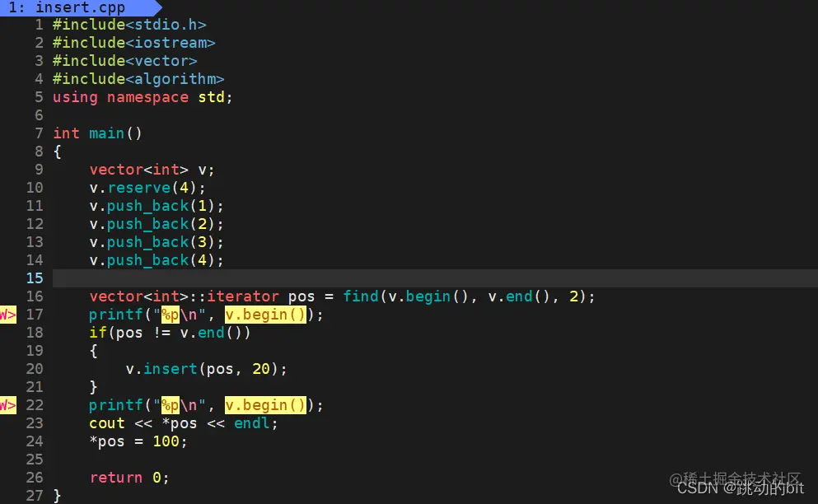Click the 'insert' method on line 20
Image resolution: width=818 pixels, height=504 pixels.
tap(170, 370)
